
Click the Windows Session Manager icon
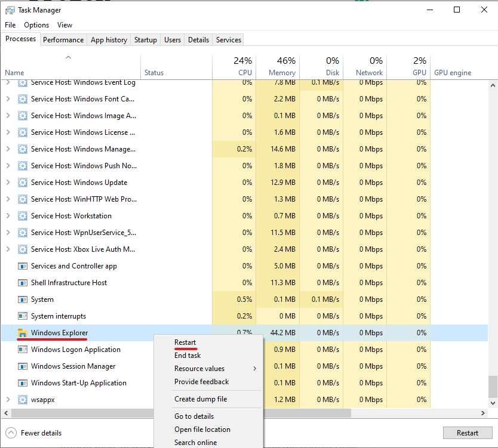[22, 366]
